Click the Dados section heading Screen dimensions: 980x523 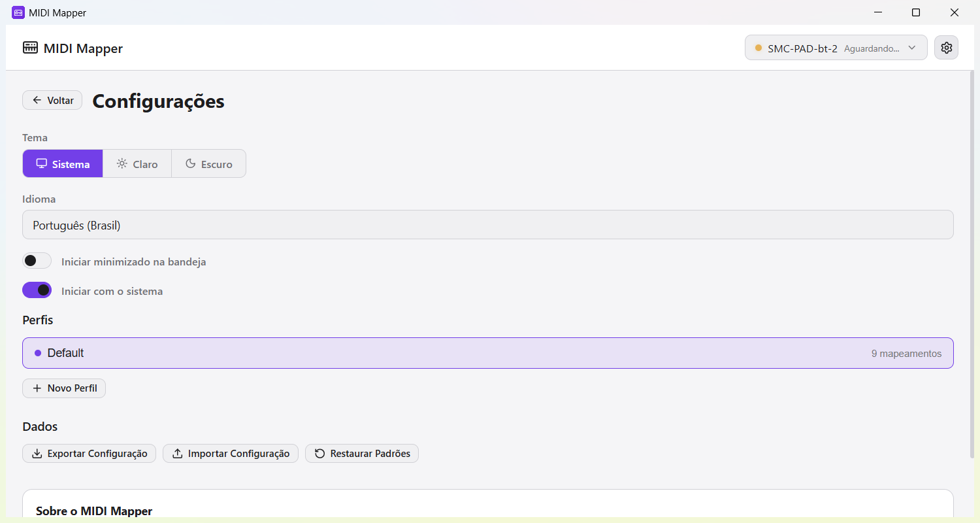[x=40, y=426]
